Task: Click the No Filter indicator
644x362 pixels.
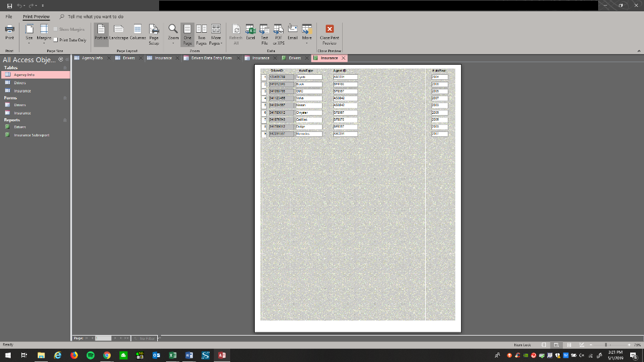Action: point(145,339)
